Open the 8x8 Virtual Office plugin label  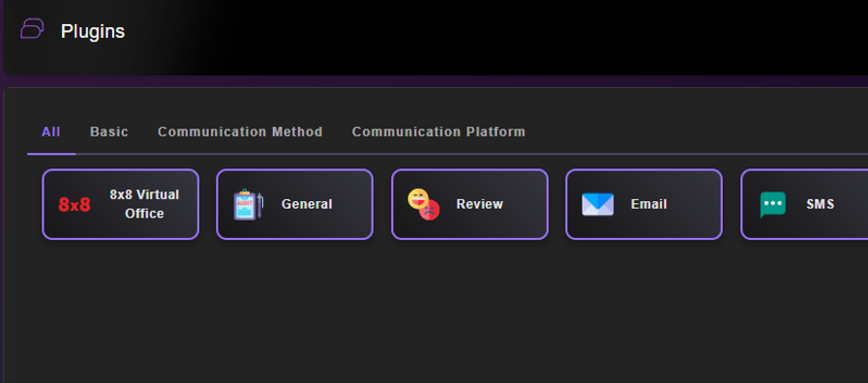pos(144,204)
